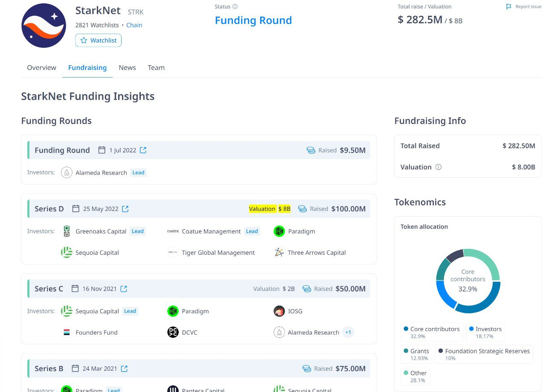
Task: Click the Founders Fund logo
Action: tap(66, 332)
